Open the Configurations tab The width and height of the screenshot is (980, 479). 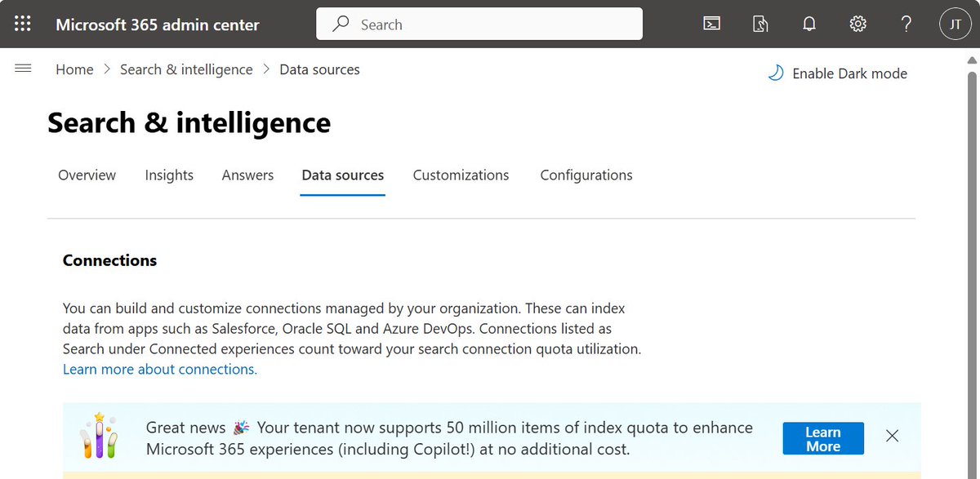pos(586,175)
